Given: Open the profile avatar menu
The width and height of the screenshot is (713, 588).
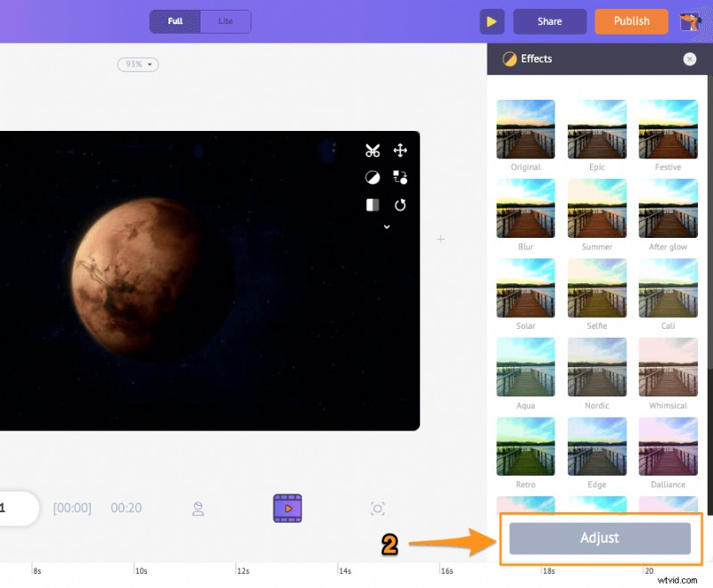Looking at the screenshot, I should pyautogui.click(x=692, y=21).
